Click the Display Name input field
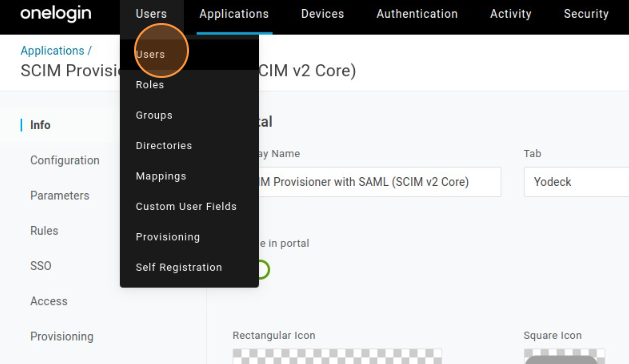The width and height of the screenshot is (629, 364). [379, 182]
